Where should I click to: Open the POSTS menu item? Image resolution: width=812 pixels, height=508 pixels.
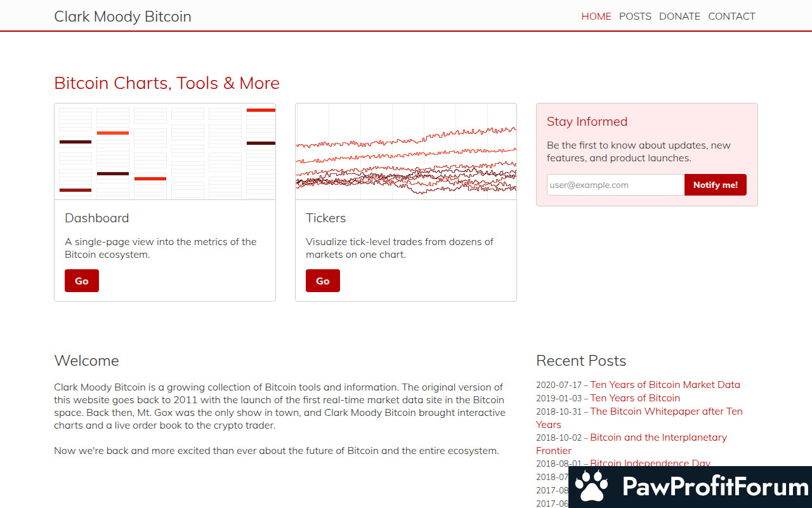(635, 17)
